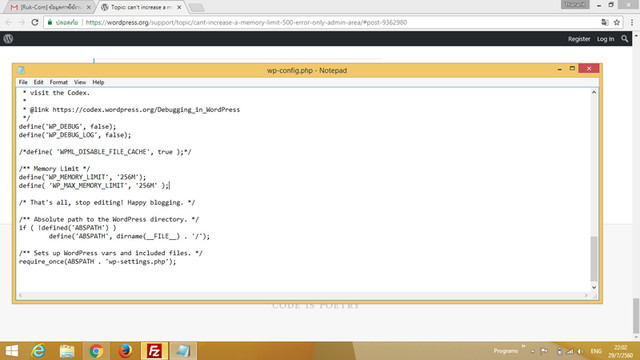Switch to FileZilla on taskbar

point(154,351)
